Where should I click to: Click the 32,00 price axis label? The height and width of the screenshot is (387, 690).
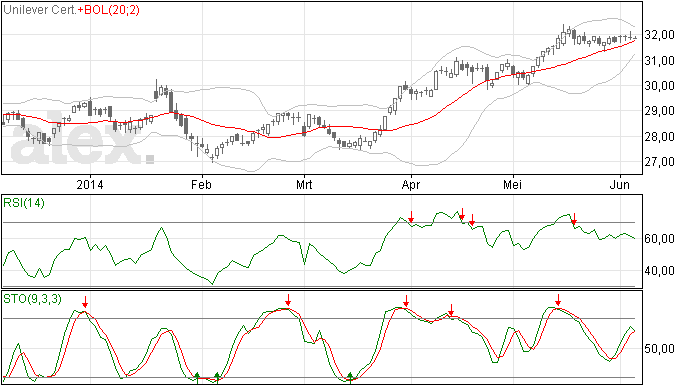(659, 35)
